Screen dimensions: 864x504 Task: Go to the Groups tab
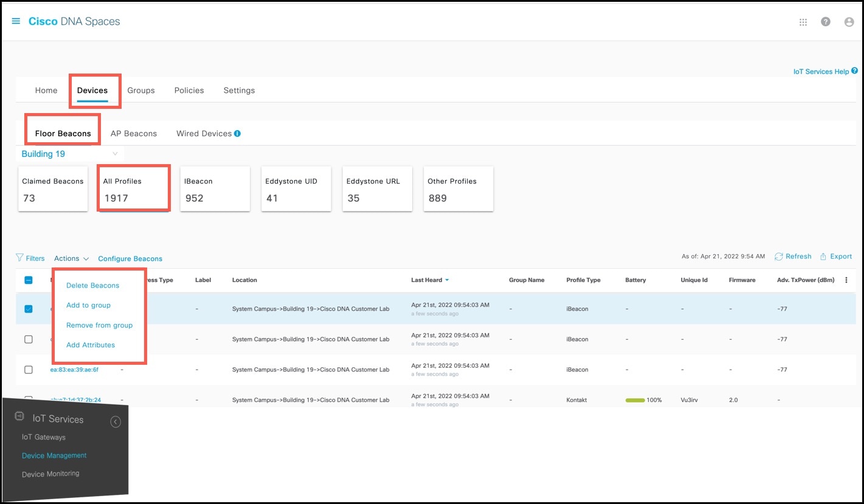[x=141, y=91]
